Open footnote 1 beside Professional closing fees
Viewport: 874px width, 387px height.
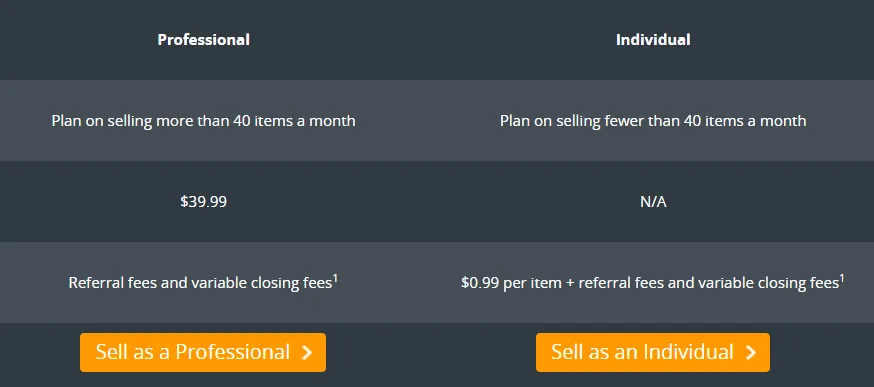tap(336, 278)
